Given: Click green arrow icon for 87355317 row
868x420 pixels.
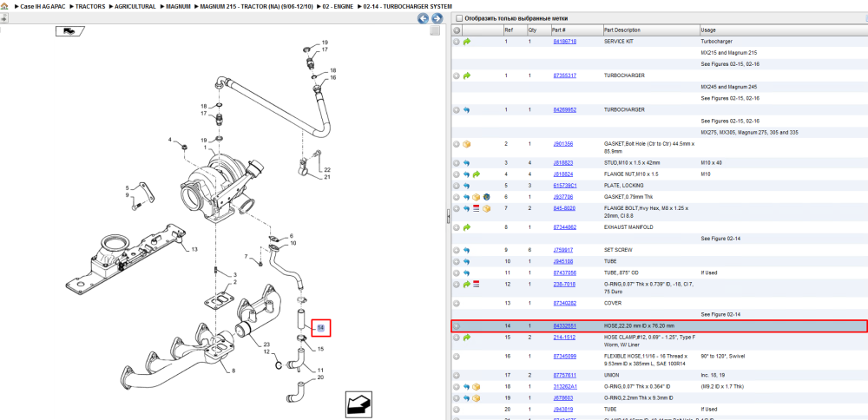Looking at the screenshot, I should pos(467,75).
